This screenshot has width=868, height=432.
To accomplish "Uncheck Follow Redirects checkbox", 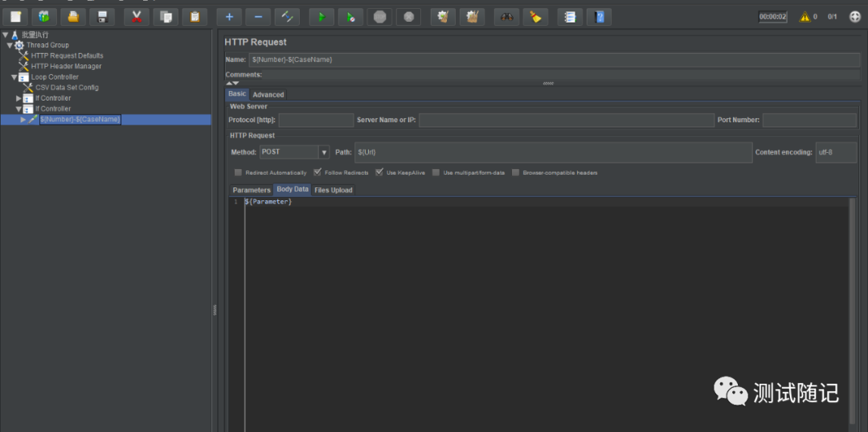I will click(317, 172).
